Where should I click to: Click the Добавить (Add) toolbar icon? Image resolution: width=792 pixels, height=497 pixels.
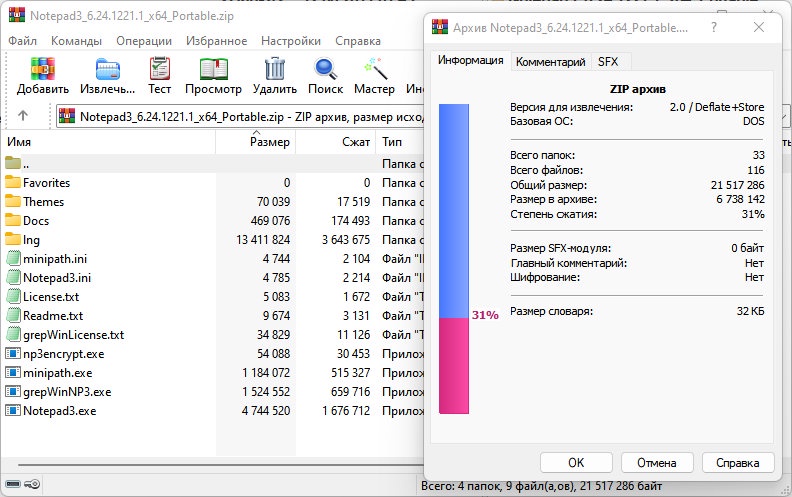pos(42,69)
